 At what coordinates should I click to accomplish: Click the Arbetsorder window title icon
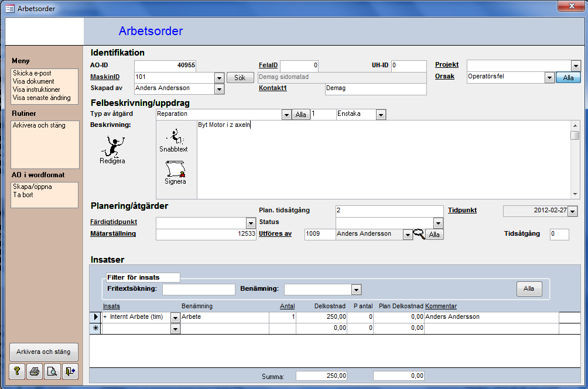tap(10, 8)
